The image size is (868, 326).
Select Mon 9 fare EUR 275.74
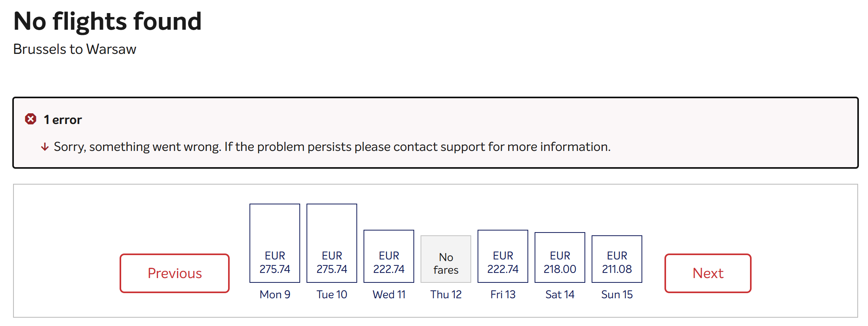[275, 243]
